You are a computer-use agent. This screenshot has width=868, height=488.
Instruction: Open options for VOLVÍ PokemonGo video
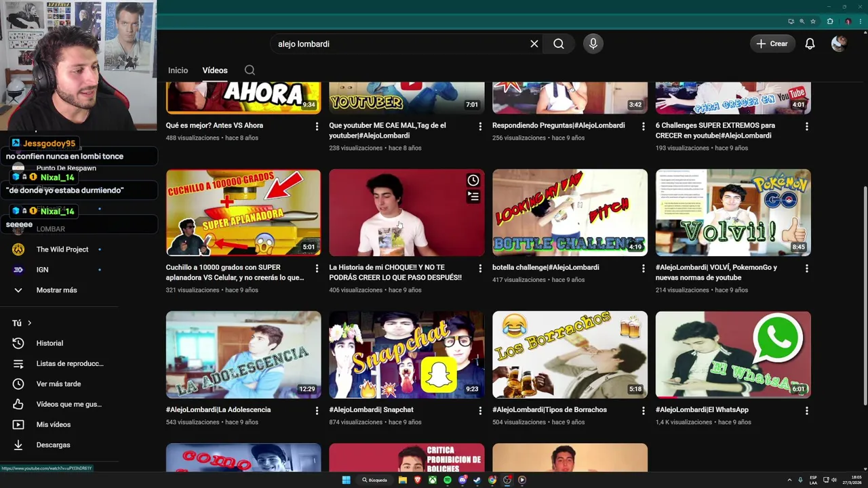pos(807,268)
